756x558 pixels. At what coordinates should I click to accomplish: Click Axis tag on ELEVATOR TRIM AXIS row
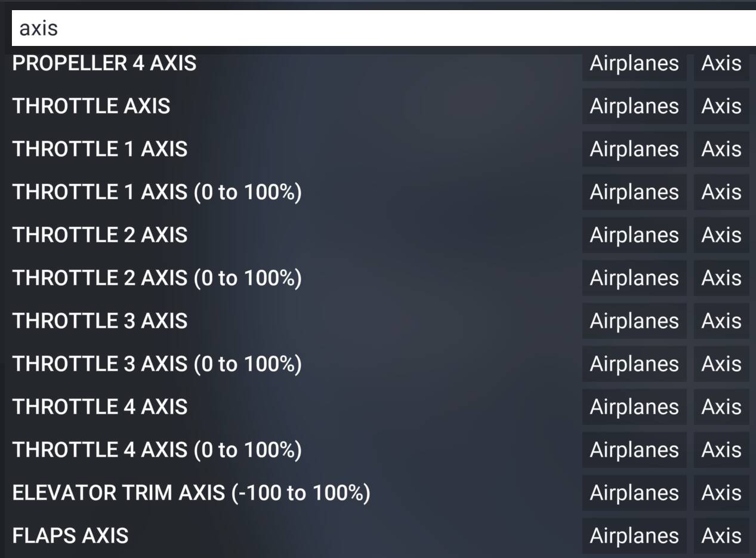click(x=721, y=493)
